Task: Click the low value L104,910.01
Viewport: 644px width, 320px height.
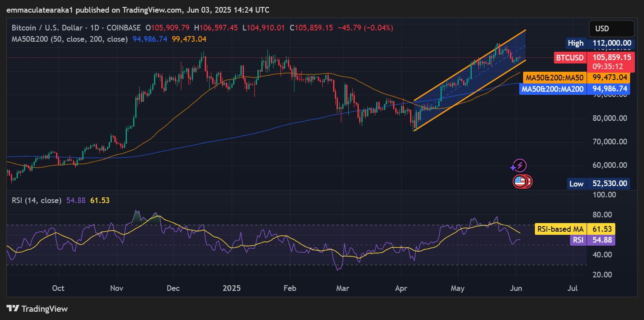Action: [x=264, y=27]
